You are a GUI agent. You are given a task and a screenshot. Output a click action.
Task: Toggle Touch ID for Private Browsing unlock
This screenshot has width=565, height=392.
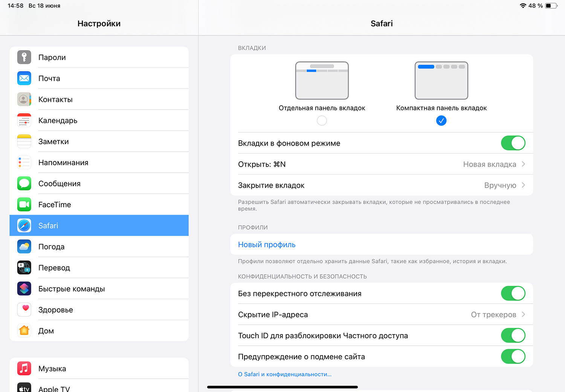[513, 336]
